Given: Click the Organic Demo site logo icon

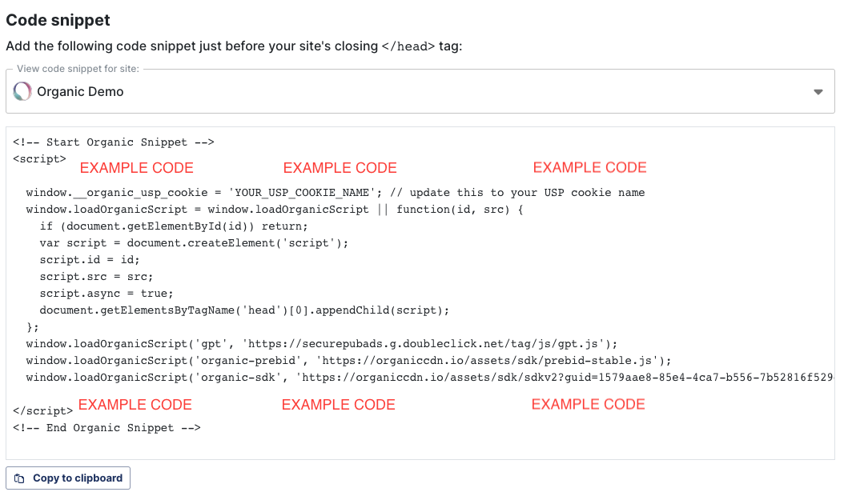Looking at the screenshot, I should pos(22,91).
